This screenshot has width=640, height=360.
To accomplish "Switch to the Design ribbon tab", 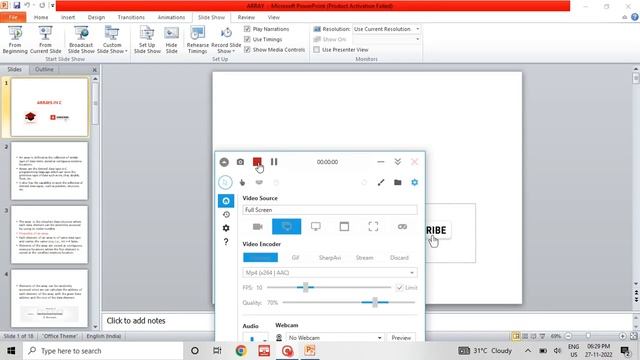I will coord(96,18).
